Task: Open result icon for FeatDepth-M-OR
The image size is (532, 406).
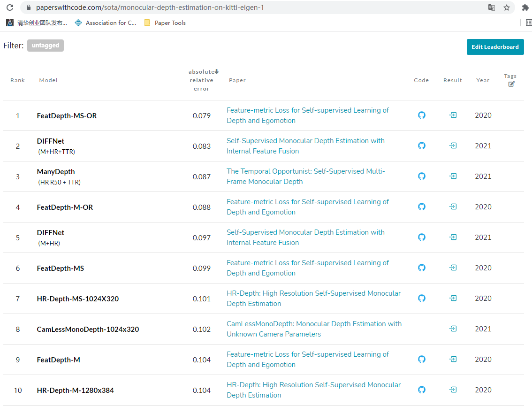Action: pyautogui.click(x=453, y=207)
